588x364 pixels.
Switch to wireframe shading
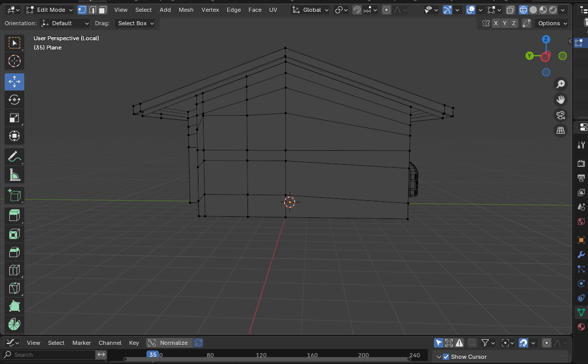(523, 10)
